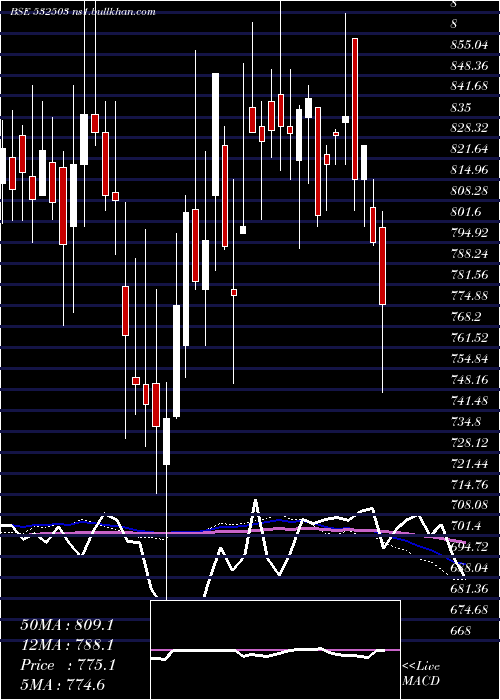
Task: Select the 855.04 price axis label
Action: (469, 45)
